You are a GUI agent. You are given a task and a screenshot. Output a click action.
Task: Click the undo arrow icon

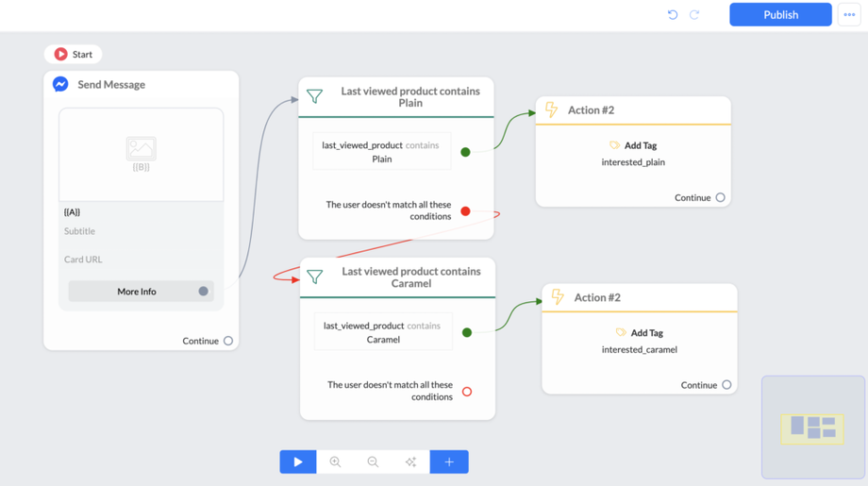click(673, 15)
